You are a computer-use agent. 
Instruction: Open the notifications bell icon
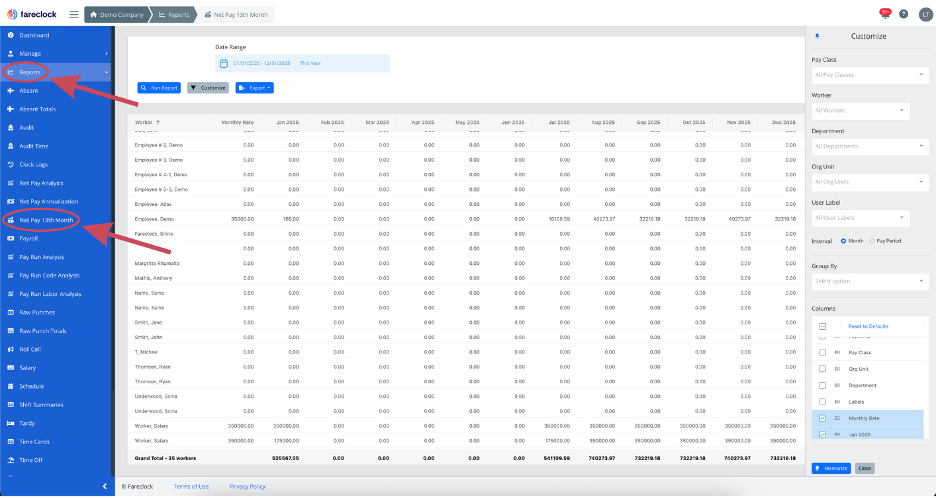(x=885, y=14)
